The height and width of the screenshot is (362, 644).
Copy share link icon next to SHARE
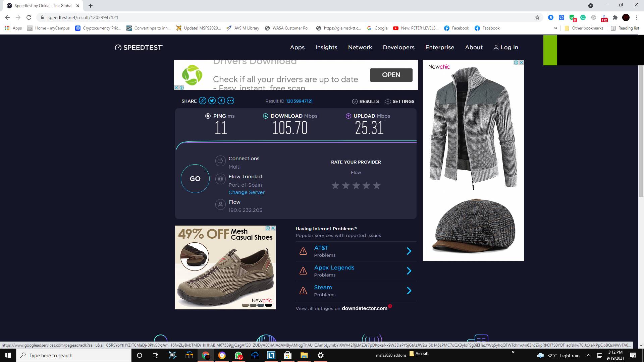(x=202, y=101)
